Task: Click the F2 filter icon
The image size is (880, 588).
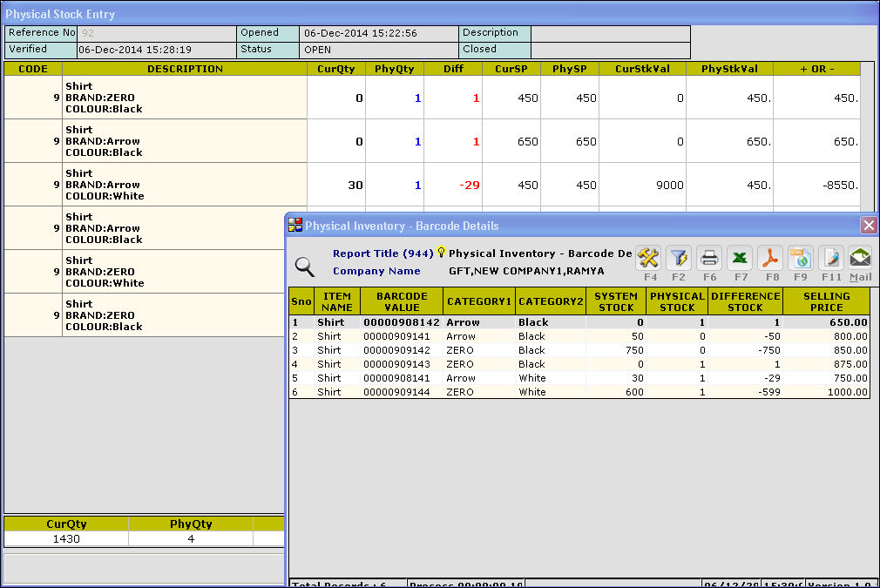Action: (x=679, y=258)
